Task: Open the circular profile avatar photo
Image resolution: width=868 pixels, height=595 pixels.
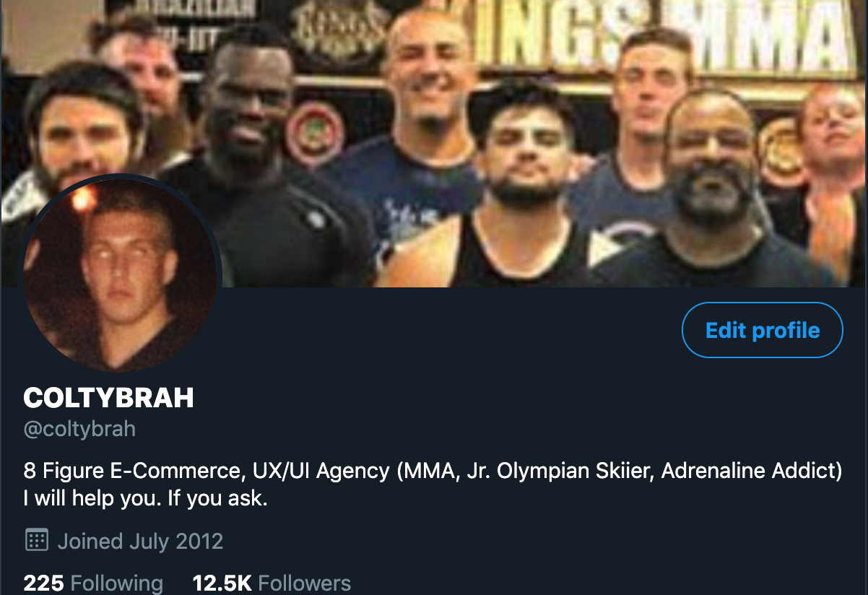Action: [121, 275]
